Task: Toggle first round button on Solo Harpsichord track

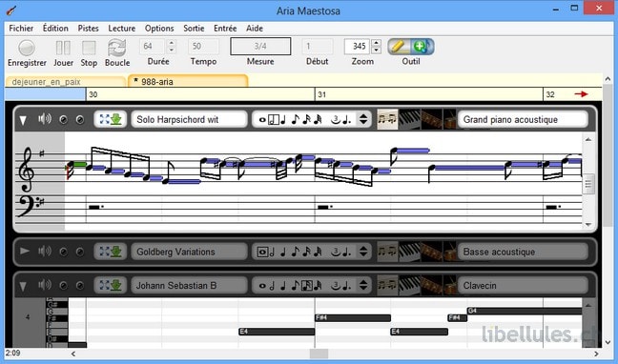Action: point(63,120)
